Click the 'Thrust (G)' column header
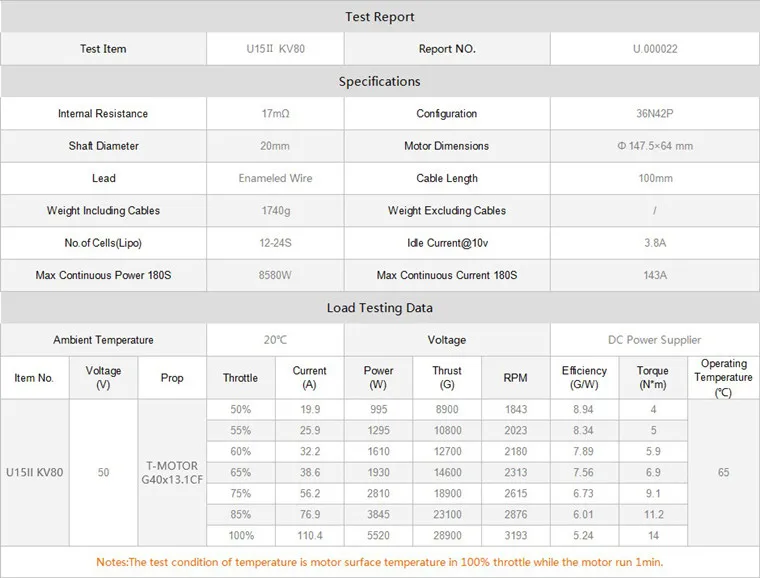The height and width of the screenshot is (578, 760). pos(447,378)
